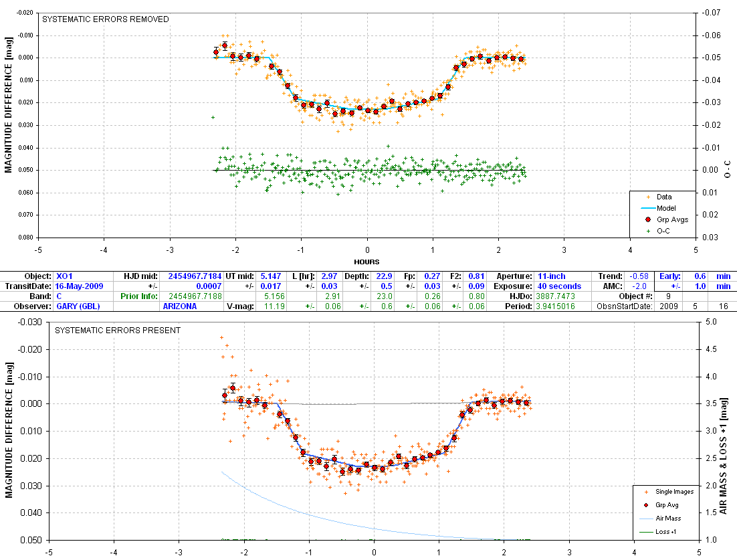The height and width of the screenshot is (560, 737).
Task: Click the 'L [hr]:' label
Action: (x=303, y=276)
